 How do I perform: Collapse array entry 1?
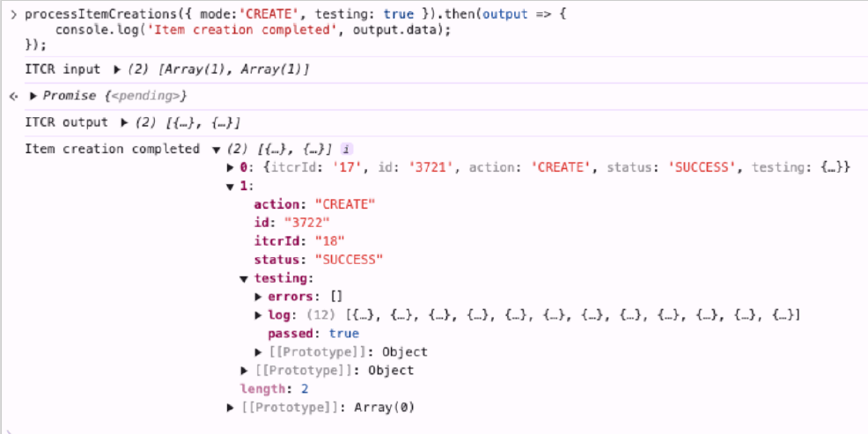click(x=231, y=187)
